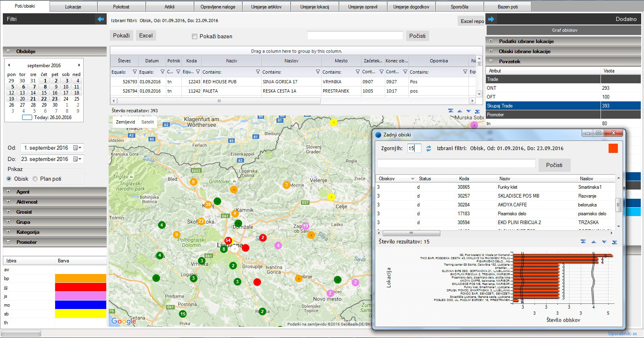This screenshot has width=644, height=338.
Task: Click the search field in Zadnji obiski
Action: coord(456,163)
